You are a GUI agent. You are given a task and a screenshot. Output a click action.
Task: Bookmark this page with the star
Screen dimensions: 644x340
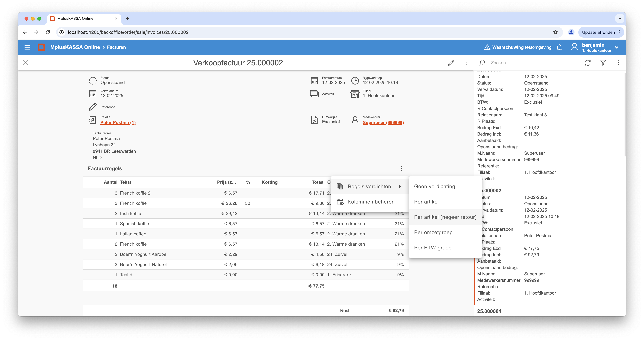click(x=555, y=32)
